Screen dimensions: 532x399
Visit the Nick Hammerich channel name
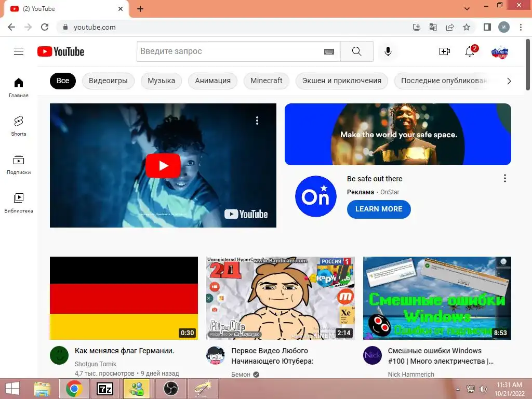411,375
